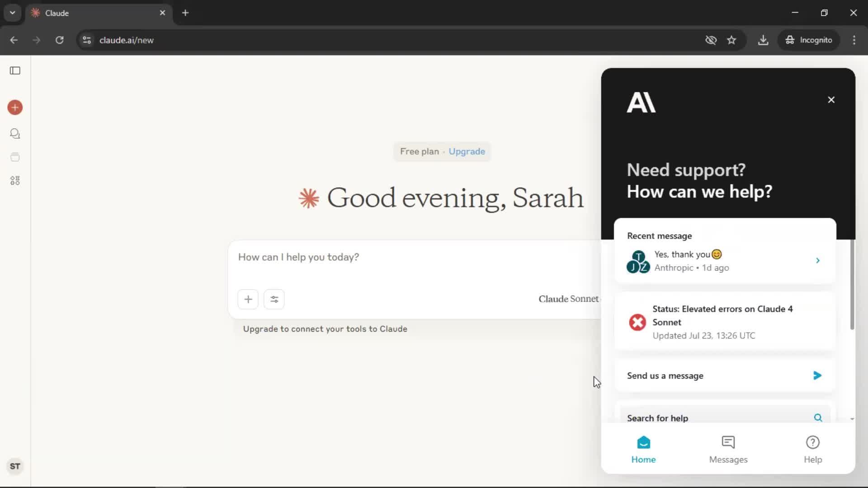Click the support widget scrollbar
The height and width of the screenshot is (488, 868).
[x=852, y=285]
